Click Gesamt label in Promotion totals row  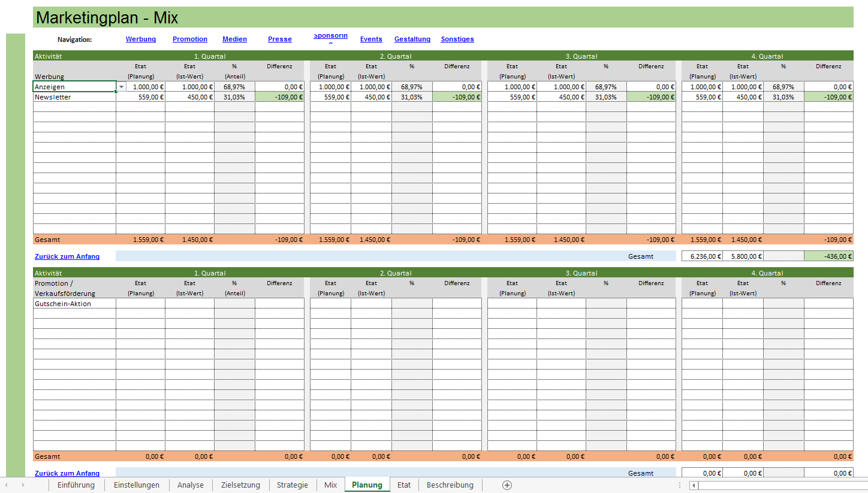[x=47, y=456]
